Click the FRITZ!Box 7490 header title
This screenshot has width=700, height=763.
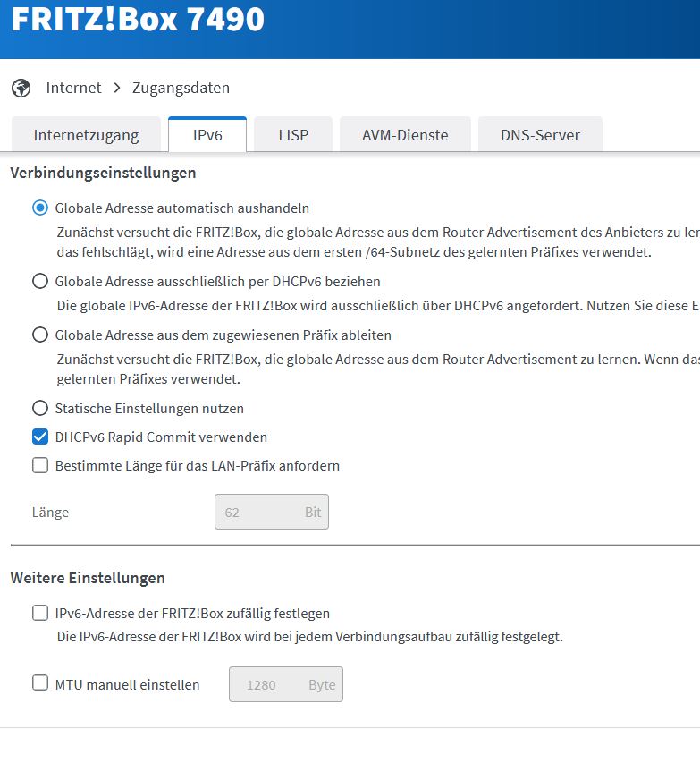tap(138, 20)
